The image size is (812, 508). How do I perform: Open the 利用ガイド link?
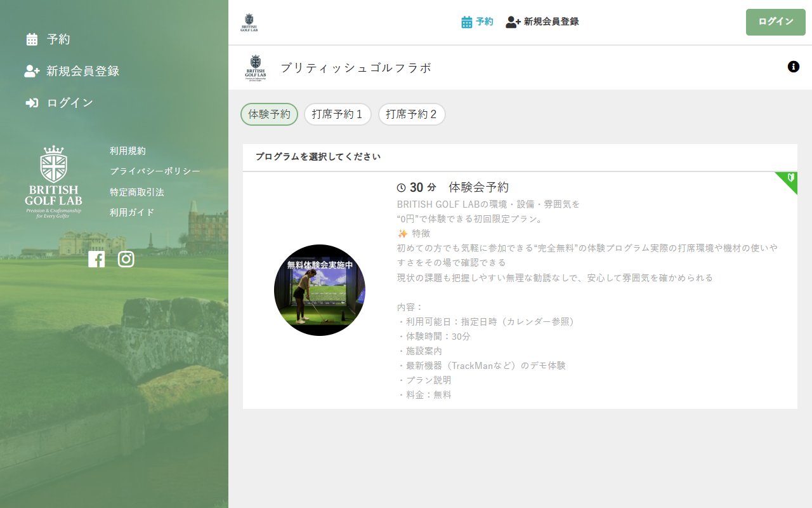[132, 212]
